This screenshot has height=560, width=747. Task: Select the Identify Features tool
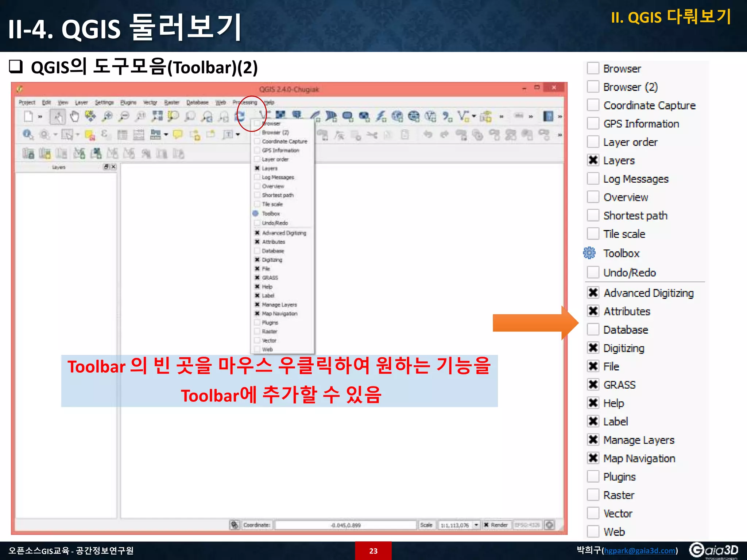click(x=28, y=135)
